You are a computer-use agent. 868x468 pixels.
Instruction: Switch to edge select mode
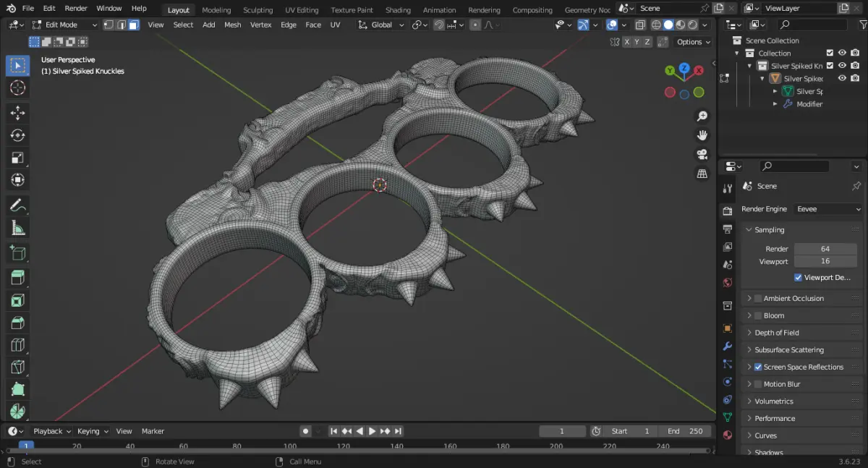tap(121, 25)
